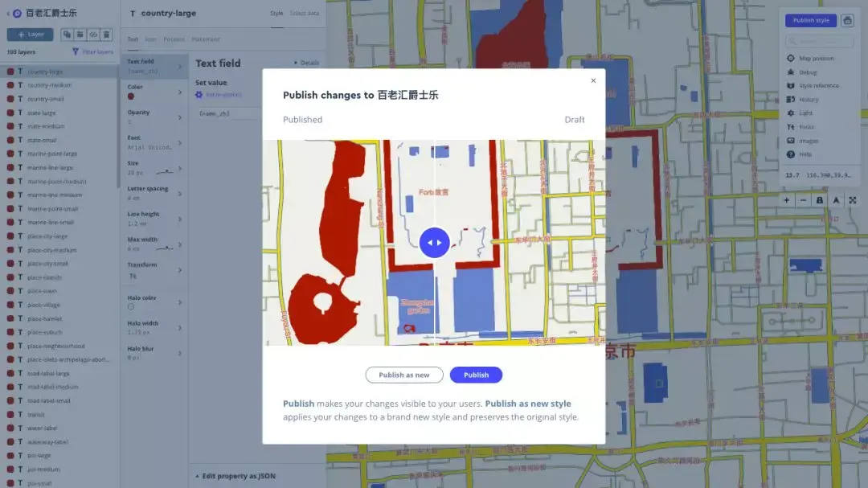This screenshot has width=868, height=488.
Task: Delete the layer with trash icon
Action: click(106, 34)
